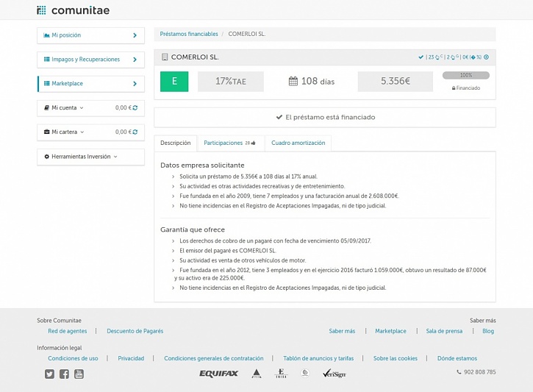Screen dimensions: 533x392
Task: Click the Equifax logo in footer
Action: (x=218, y=374)
